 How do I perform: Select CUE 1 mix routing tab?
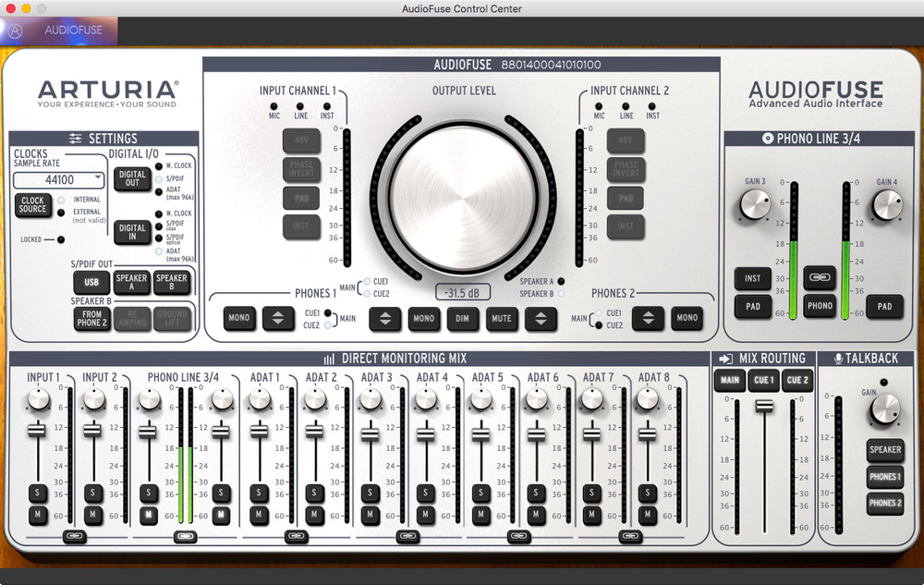coord(764,381)
